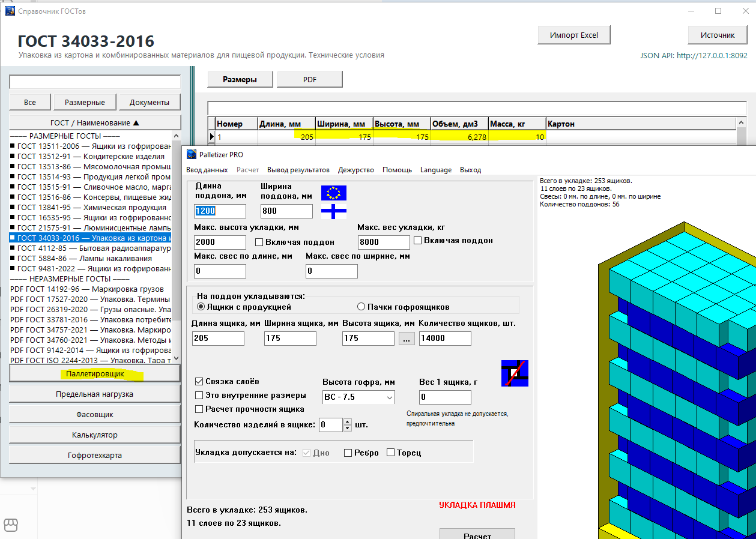The width and height of the screenshot is (756, 539).
Task: Enable stacking on Торец
Action: (x=391, y=453)
